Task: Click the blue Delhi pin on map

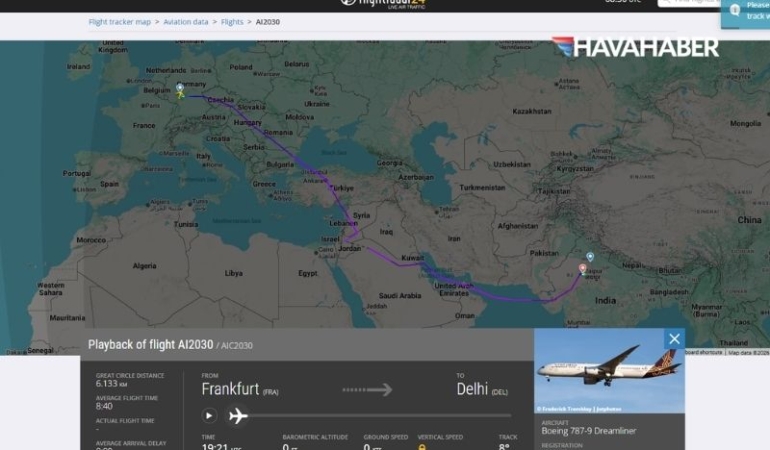Action: click(x=590, y=257)
